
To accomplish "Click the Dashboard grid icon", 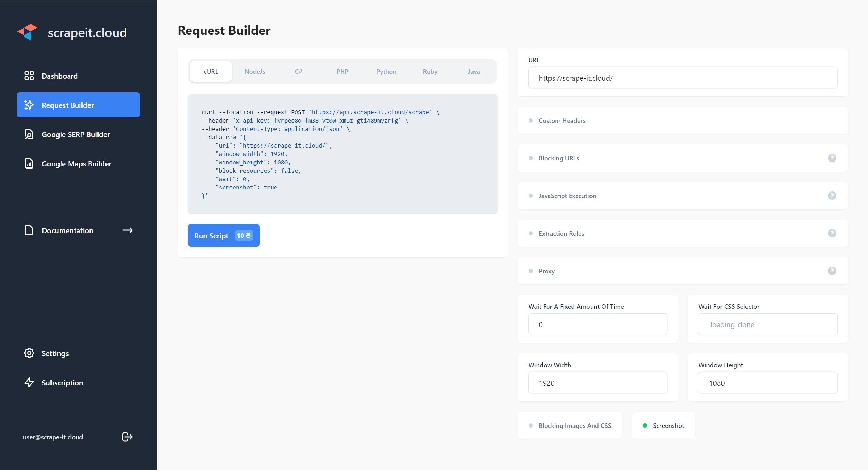I will click(29, 76).
